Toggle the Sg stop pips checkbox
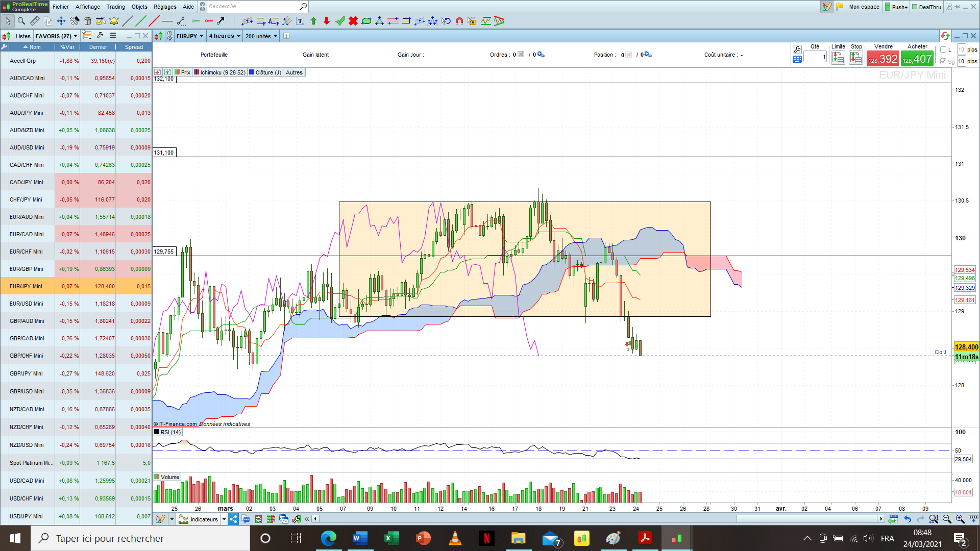 click(943, 61)
